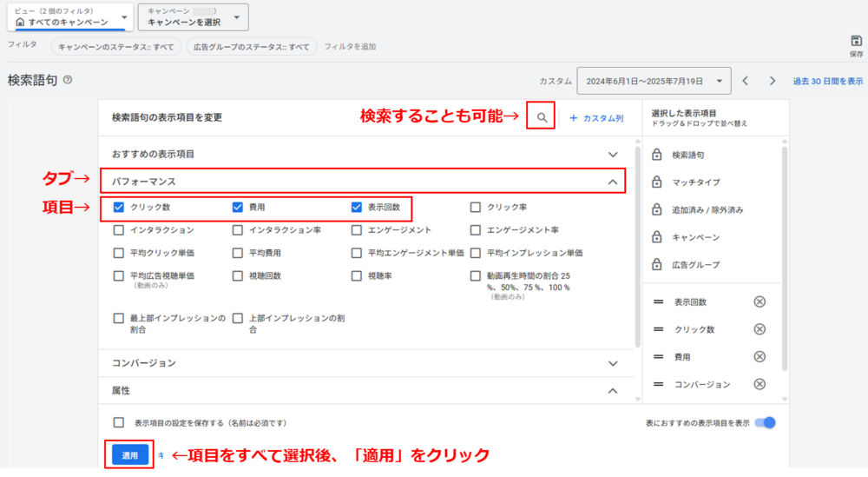Enable 表示項目の設定を保存する checkbox
868x477 pixels.
(x=119, y=423)
